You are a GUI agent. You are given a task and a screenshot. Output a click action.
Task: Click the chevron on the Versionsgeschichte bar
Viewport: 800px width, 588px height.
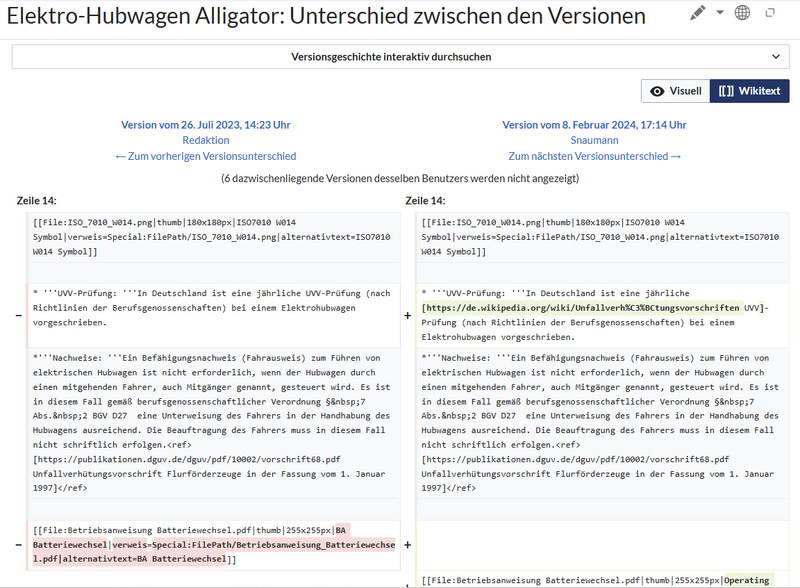(x=776, y=57)
